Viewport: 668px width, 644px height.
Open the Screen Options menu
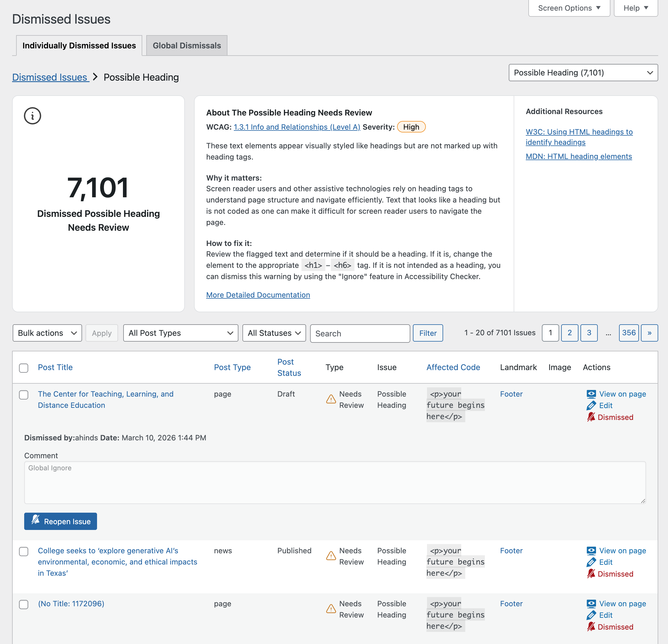(568, 8)
